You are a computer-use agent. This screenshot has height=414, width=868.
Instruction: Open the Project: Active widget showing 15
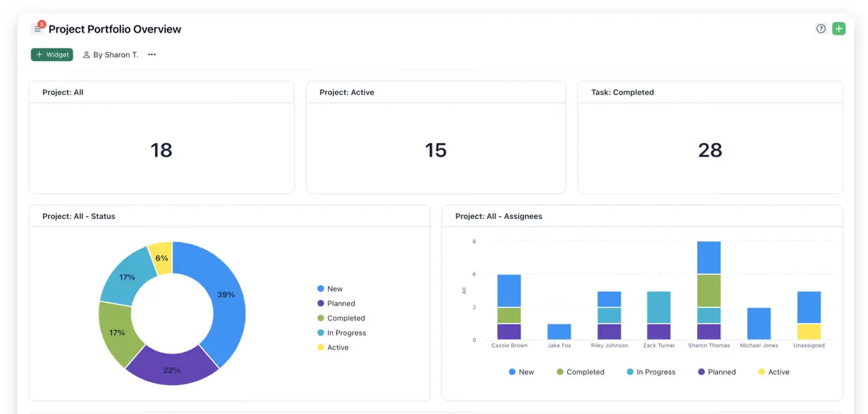point(435,150)
